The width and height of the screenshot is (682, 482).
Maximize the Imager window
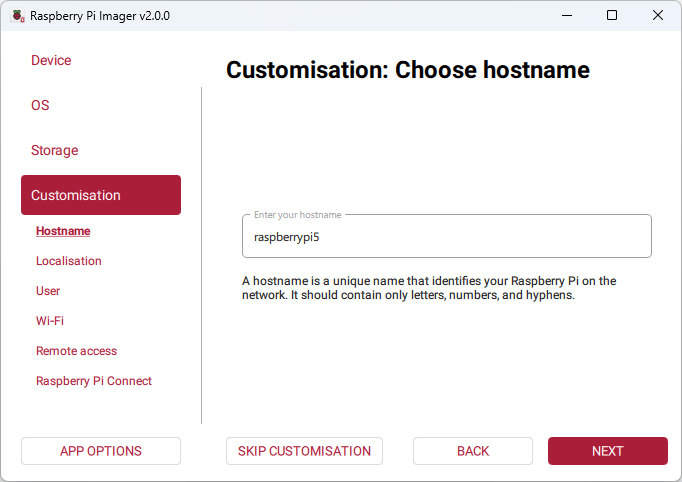point(612,16)
